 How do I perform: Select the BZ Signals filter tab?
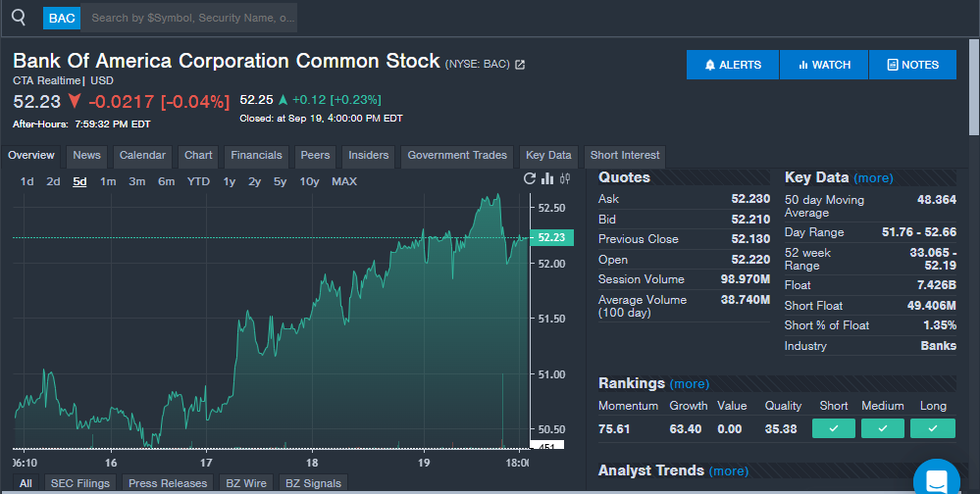(x=313, y=483)
